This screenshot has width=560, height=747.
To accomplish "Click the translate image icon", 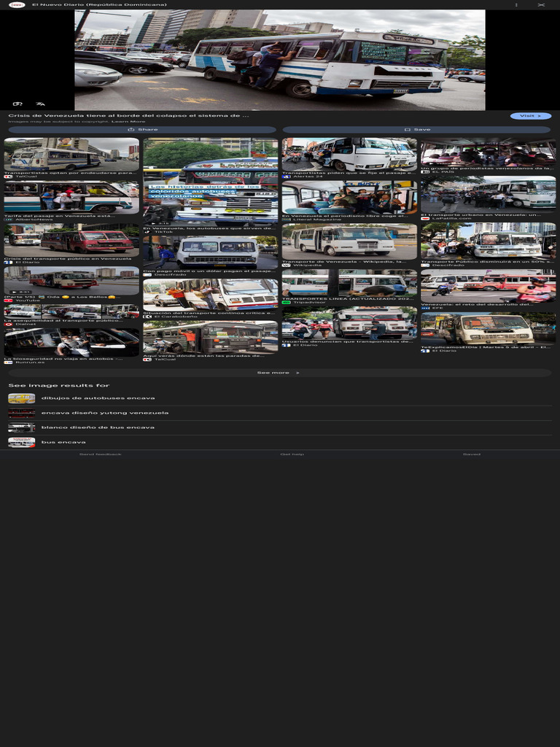I will pyautogui.click(x=41, y=104).
